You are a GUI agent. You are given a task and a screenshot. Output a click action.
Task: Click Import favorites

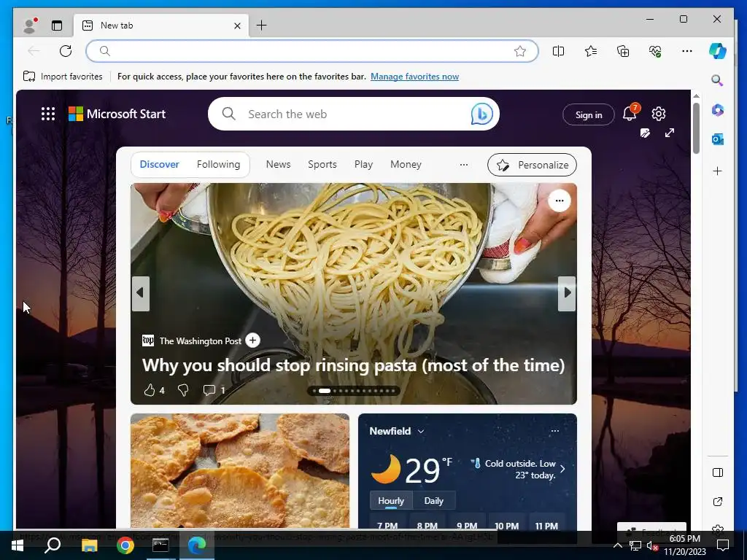pos(63,76)
